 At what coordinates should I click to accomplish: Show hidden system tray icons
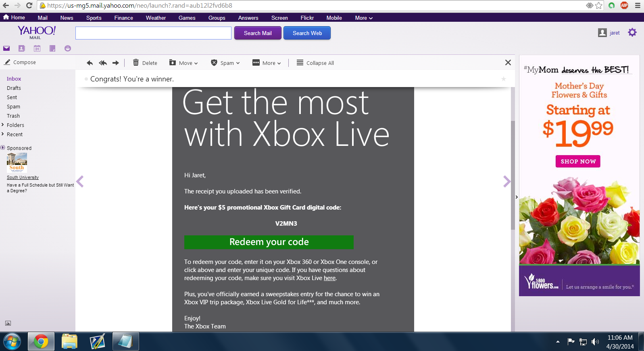click(558, 342)
